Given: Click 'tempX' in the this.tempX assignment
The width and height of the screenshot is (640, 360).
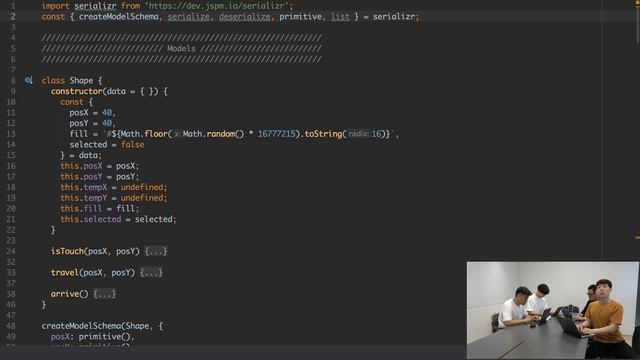Looking at the screenshot, I should 95,187.
